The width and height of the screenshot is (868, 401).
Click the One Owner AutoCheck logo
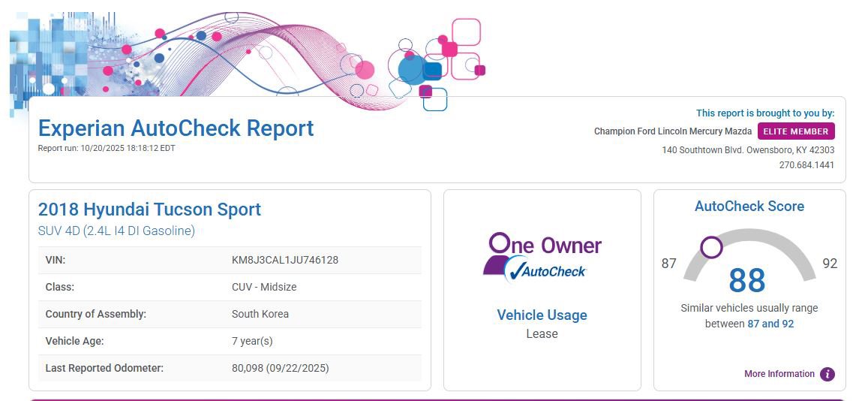[542, 257]
